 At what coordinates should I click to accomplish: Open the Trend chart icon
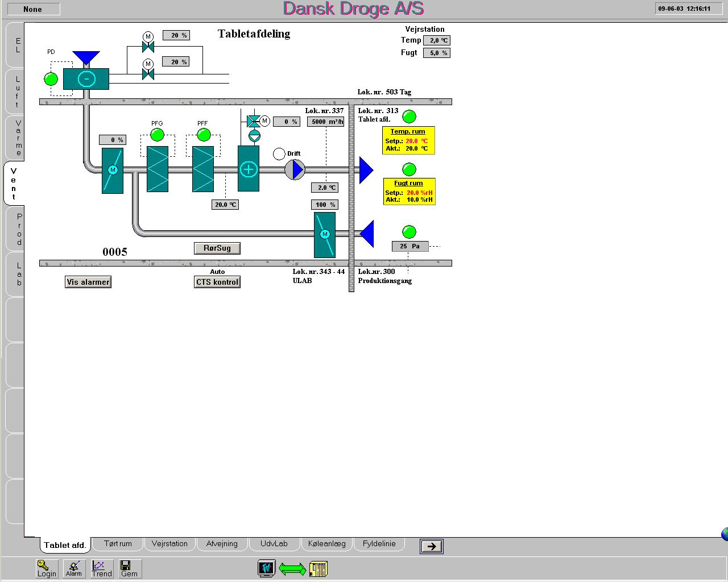pyautogui.click(x=102, y=568)
